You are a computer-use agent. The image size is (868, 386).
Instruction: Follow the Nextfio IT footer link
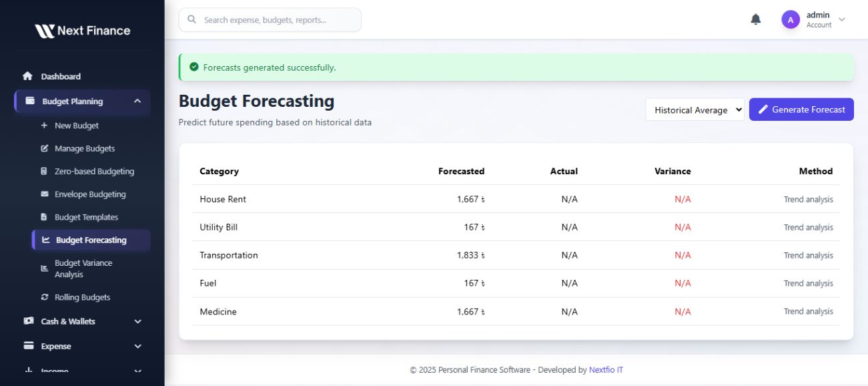pos(606,370)
